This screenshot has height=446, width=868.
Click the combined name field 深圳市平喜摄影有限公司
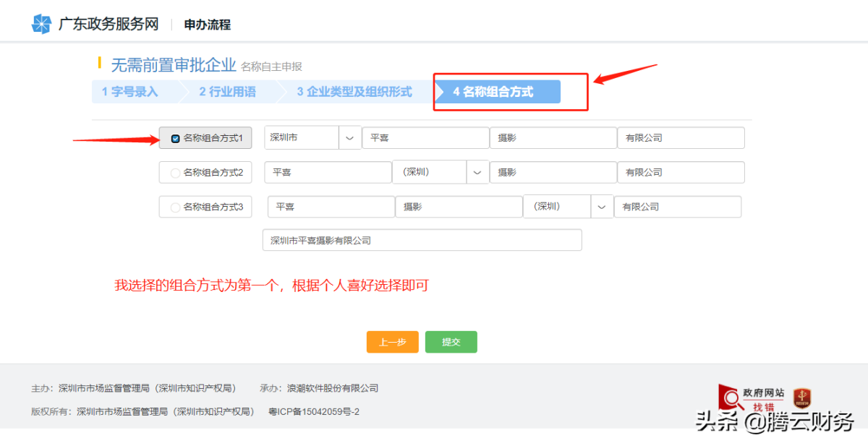(422, 240)
